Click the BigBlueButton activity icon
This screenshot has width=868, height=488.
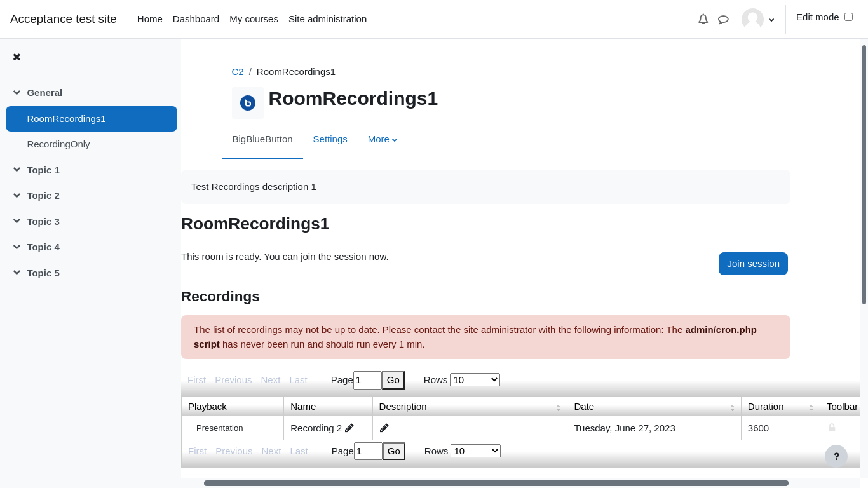click(248, 103)
